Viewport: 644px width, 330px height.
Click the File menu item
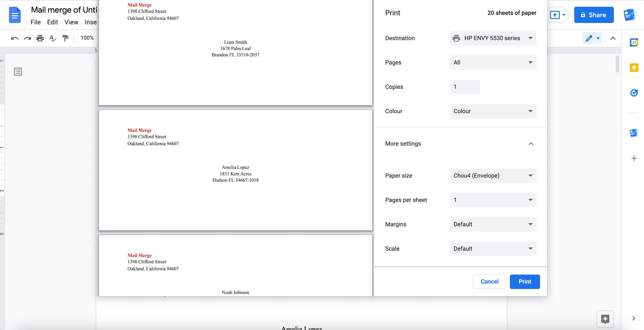pyautogui.click(x=35, y=21)
